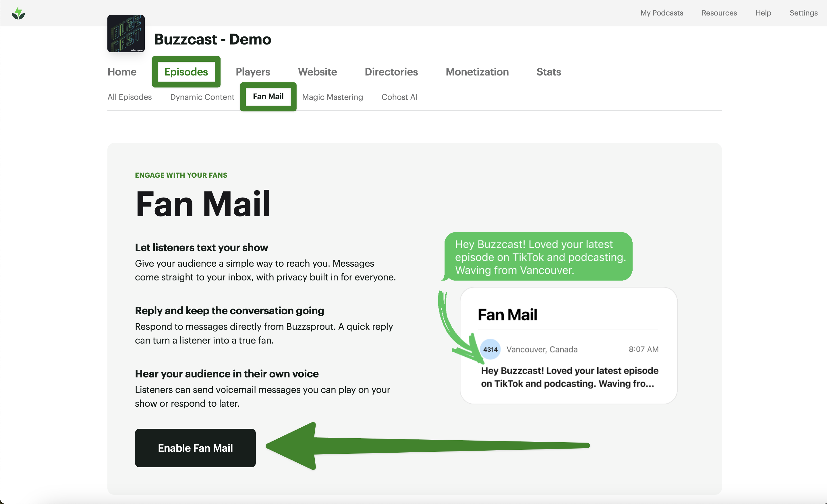Open the Website tab

pos(317,72)
